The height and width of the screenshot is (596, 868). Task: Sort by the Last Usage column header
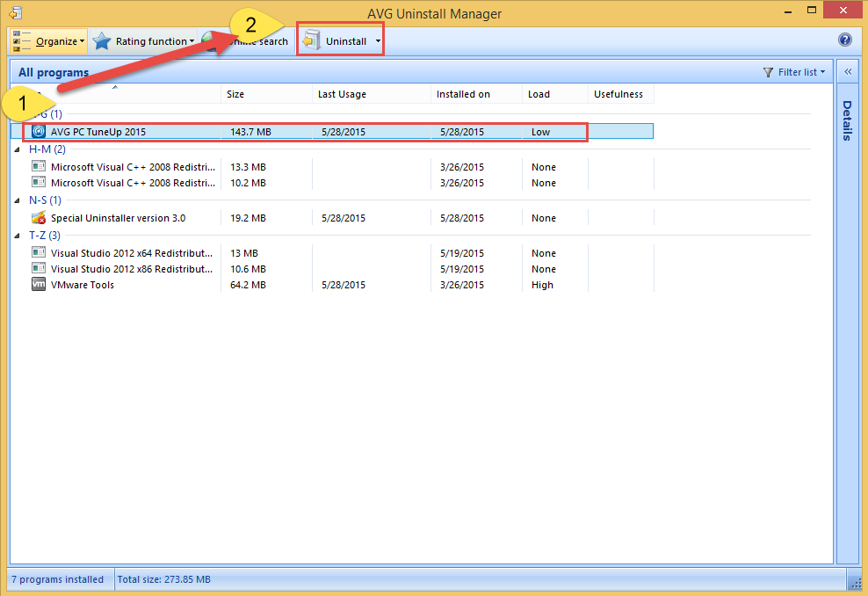[x=372, y=94]
